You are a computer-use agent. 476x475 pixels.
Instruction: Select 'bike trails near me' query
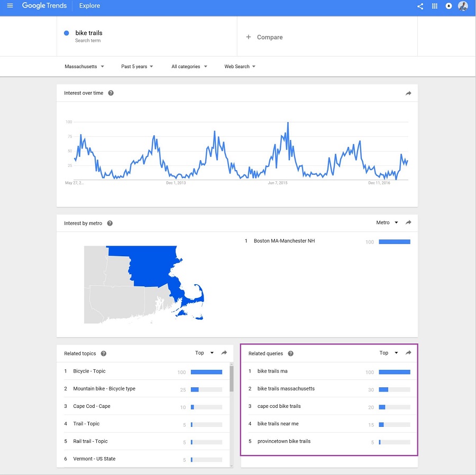pyautogui.click(x=329, y=424)
